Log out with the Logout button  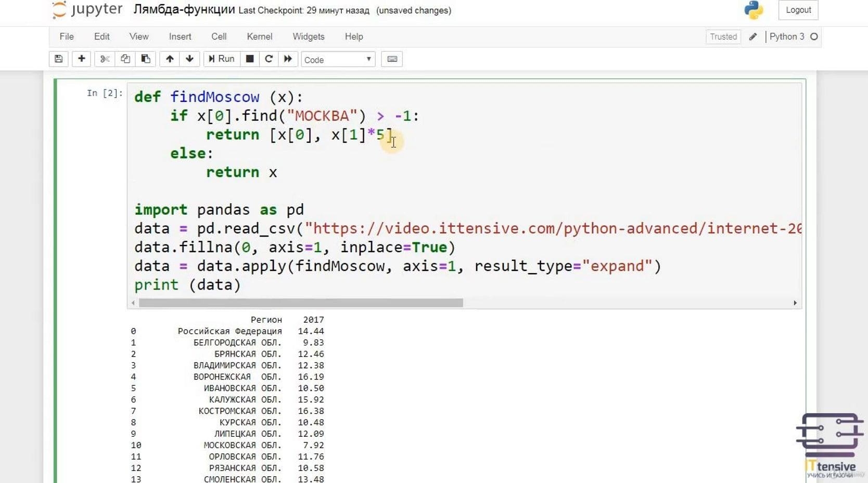point(798,10)
